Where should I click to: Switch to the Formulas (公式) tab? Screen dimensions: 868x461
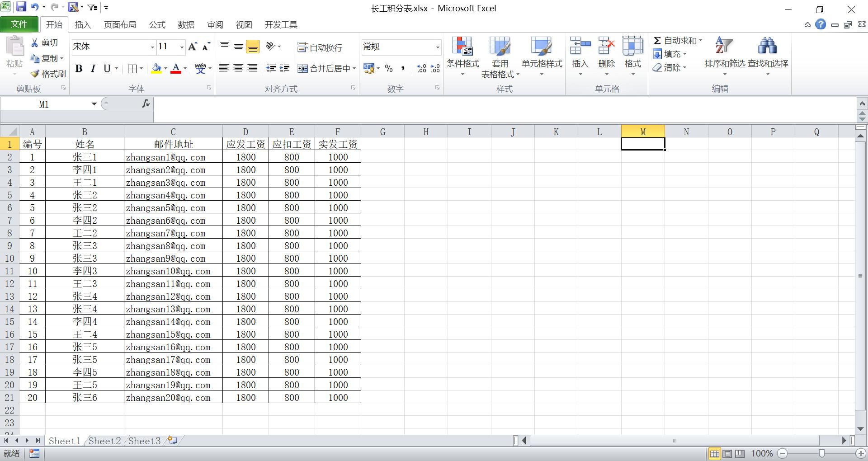coord(157,25)
